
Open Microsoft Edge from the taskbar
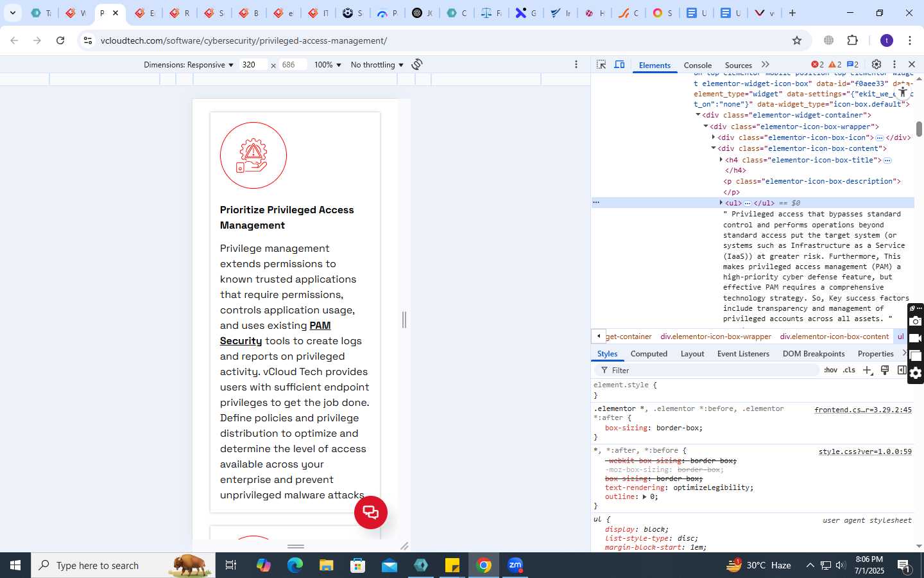click(x=295, y=565)
